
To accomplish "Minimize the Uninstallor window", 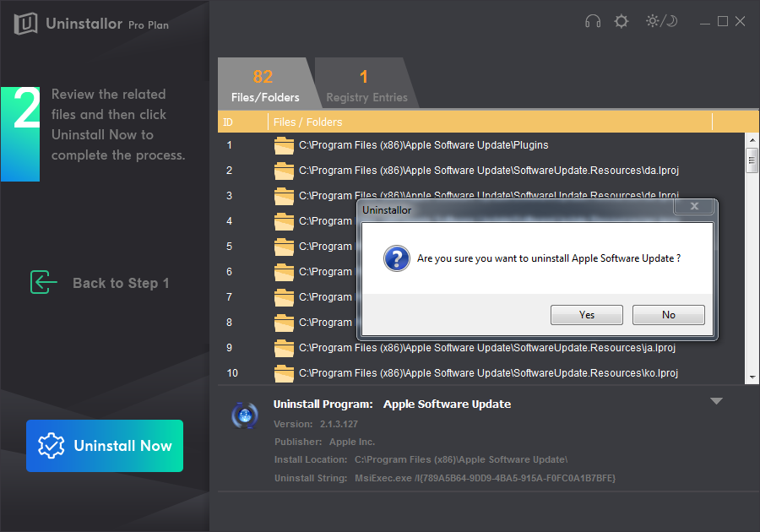I will coord(705,22).
